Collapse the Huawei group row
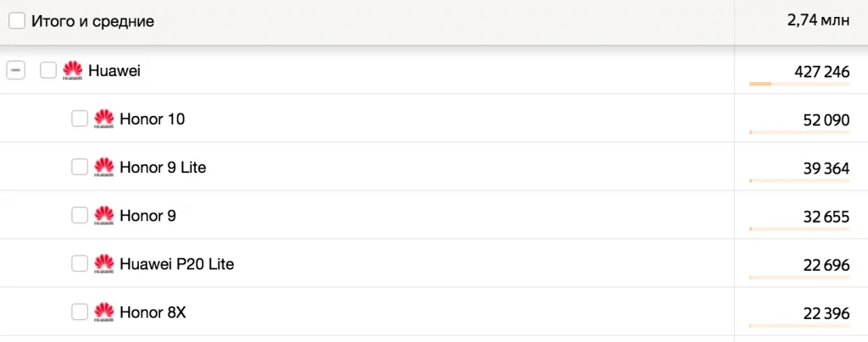This screenshot has height=342, width=868. [15, 71]
